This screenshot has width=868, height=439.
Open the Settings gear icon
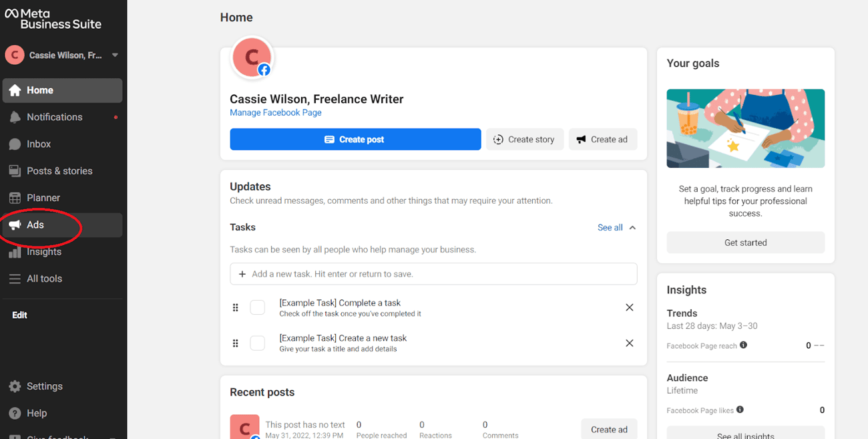pos(15,386)
